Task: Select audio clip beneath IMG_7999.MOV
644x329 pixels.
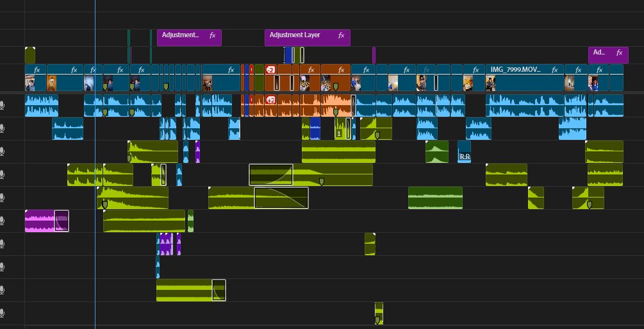Action: point(524,106)
